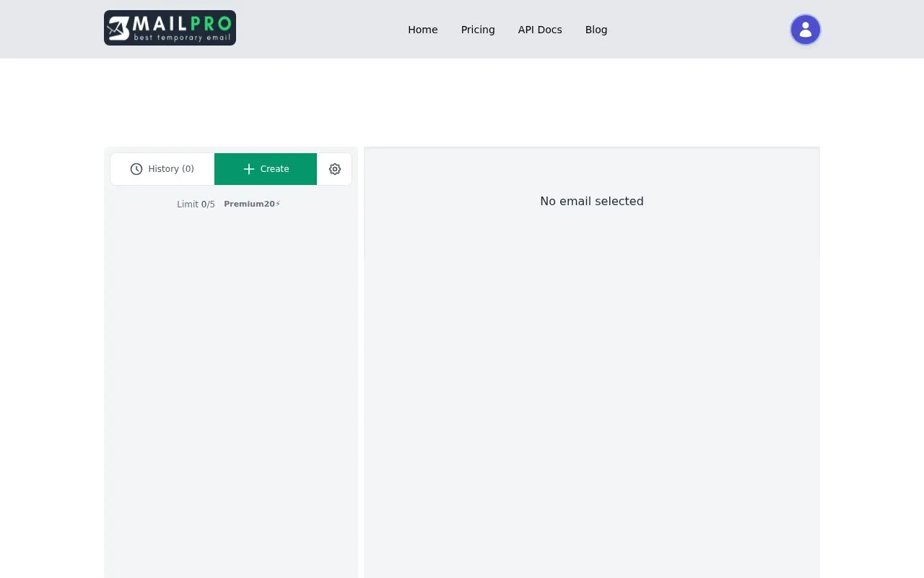Create a new temporary email
The height and width of the screenshot is (578, 924).
(266, 169)
